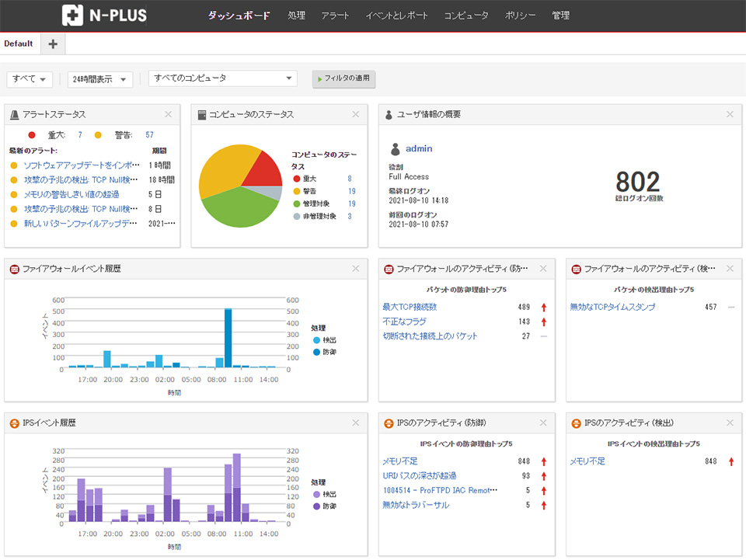Click the green 管理対象 legend swatch
Image resolution: width=746 pixels, height=560 pixels.
[x=296, y=204]
